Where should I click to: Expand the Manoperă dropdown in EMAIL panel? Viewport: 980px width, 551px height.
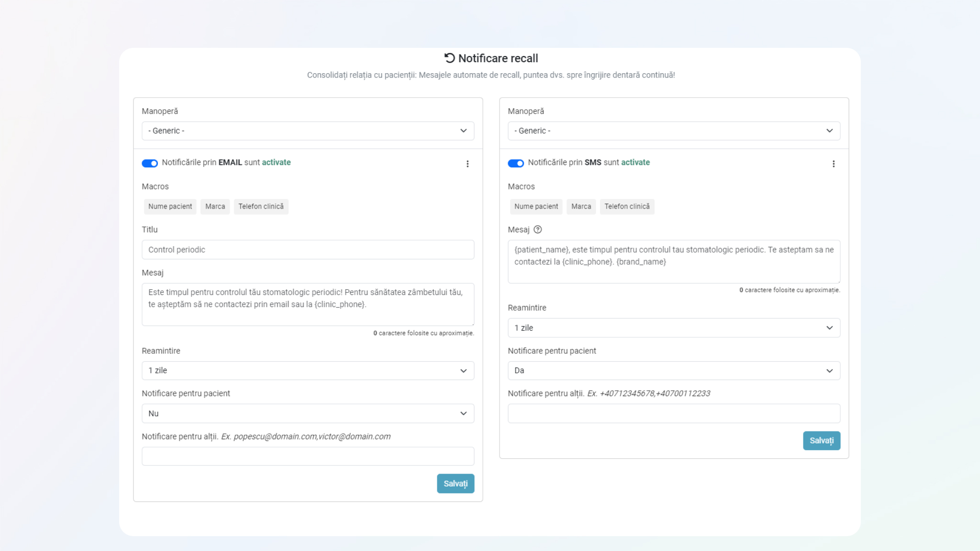coord(308,131)
